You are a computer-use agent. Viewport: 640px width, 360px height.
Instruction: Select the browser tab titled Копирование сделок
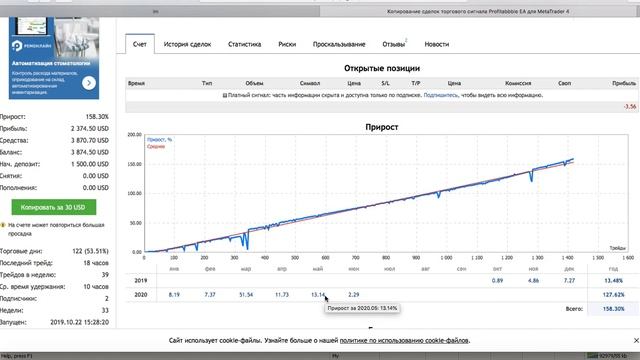coord(478,11)
